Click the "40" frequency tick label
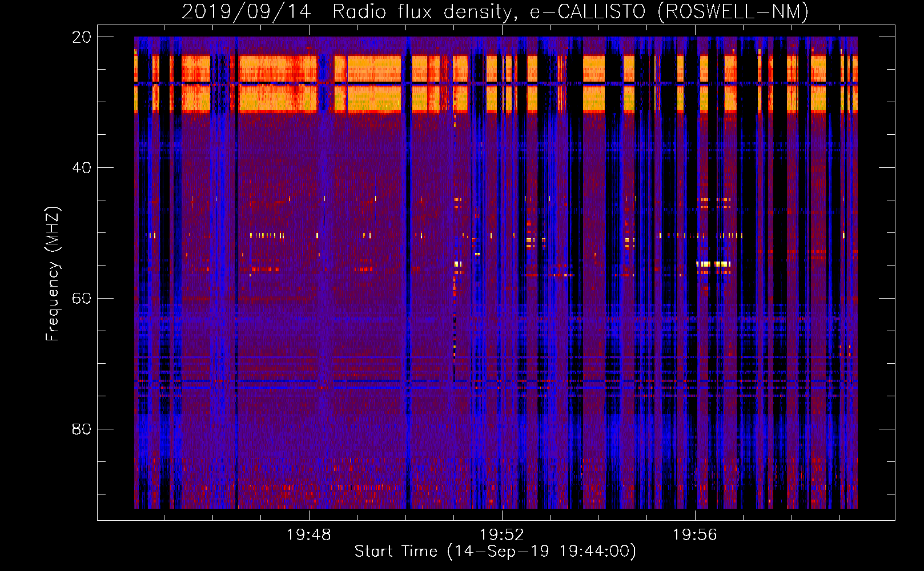924x571 pixels. pyautogui.click(x=81, y=168)
